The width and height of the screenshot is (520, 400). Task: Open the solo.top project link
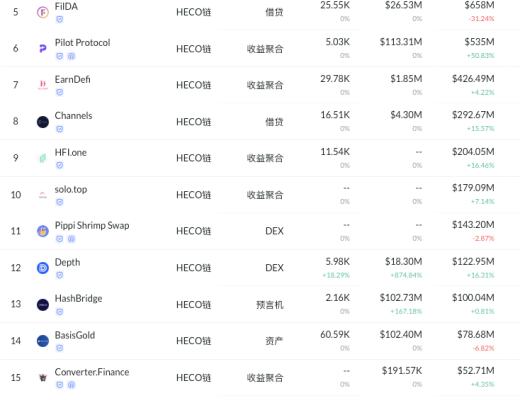[71, 189]
